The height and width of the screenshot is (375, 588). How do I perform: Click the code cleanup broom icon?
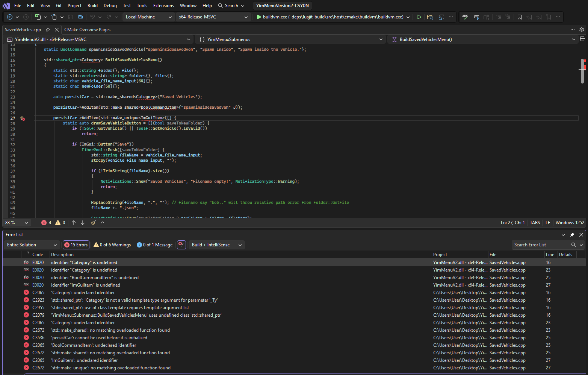point(93,223)
